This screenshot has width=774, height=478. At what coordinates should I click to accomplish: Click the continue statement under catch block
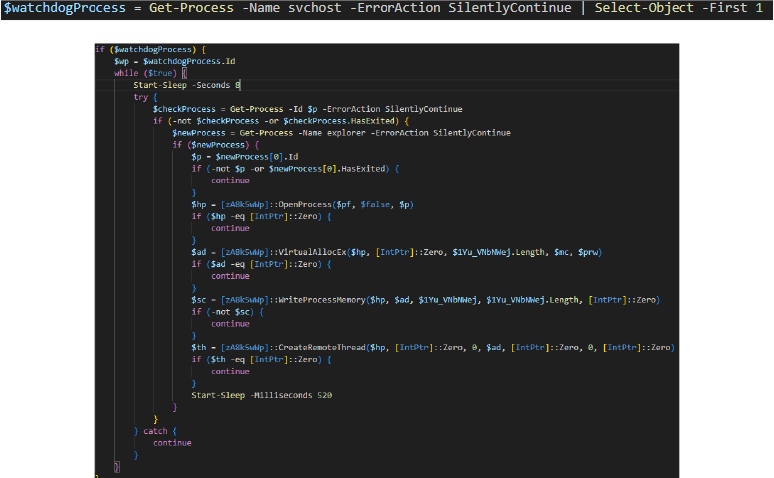[172, 443]
